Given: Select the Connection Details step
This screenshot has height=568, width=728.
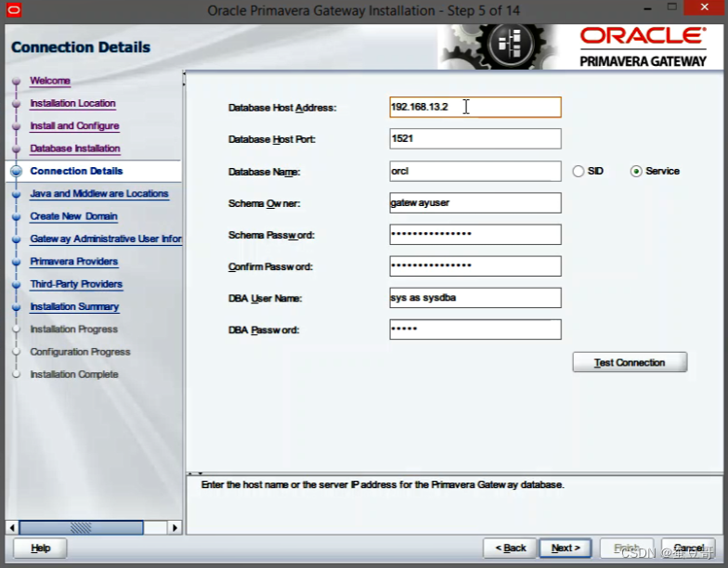Looking at the screenshot, I should [x=76, y=171].
